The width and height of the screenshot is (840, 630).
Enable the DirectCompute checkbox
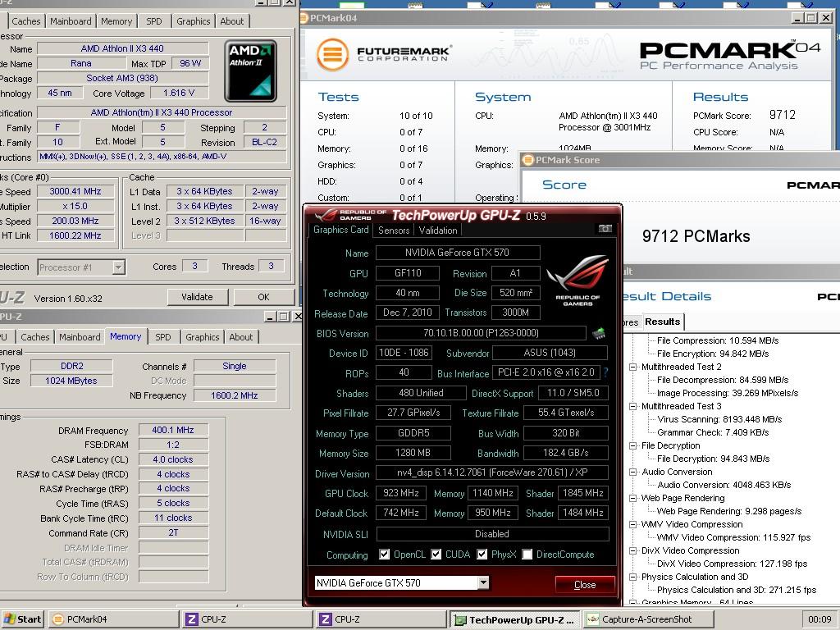527,554
